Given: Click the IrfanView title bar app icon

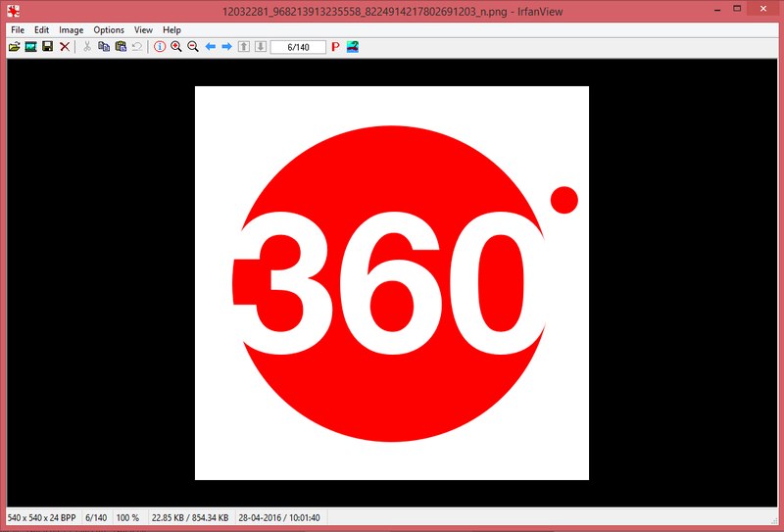Looking at the screenshot, I should [x=14, y=11].
